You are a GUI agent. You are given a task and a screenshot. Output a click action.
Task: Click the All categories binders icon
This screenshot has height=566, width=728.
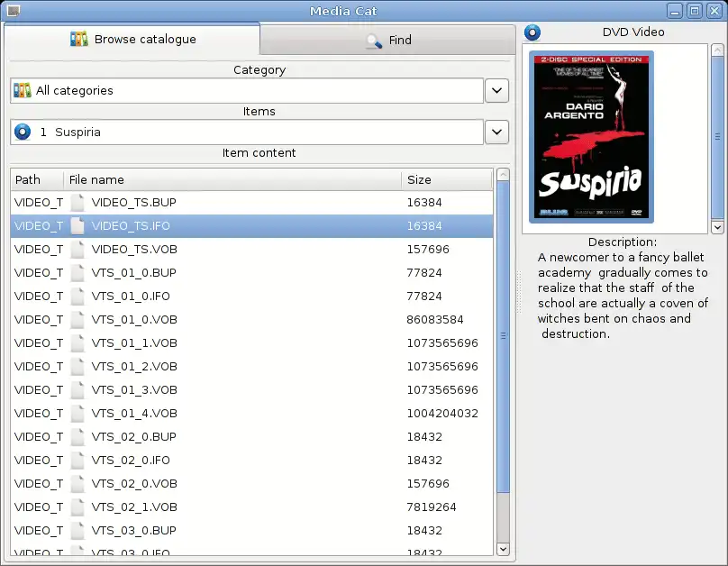[23, 90]
